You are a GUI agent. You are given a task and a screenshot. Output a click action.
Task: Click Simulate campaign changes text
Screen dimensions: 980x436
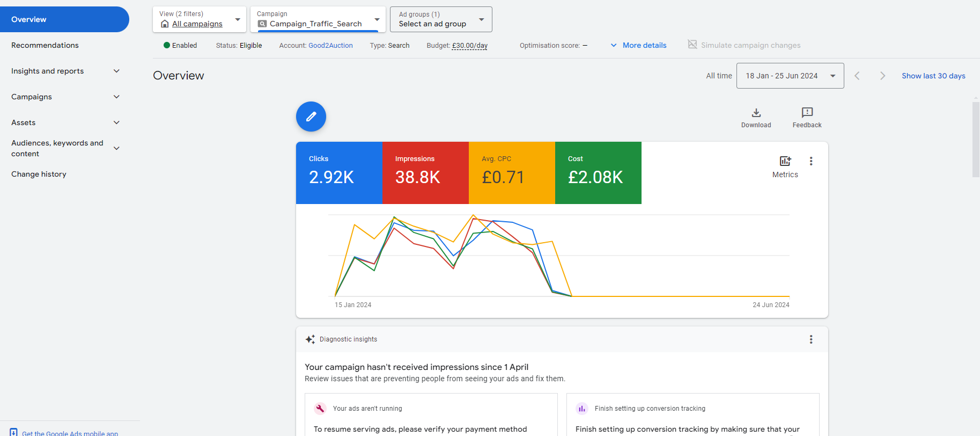[x=751, y=45]
